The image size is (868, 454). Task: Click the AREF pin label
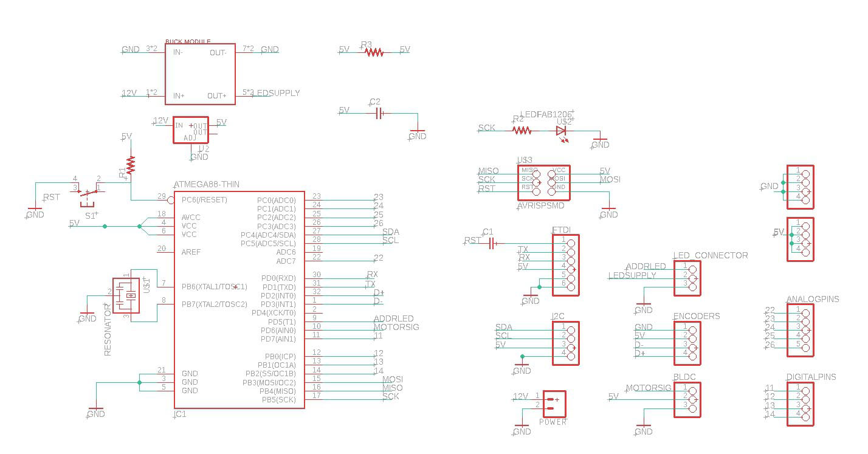(x=191, y=252)
